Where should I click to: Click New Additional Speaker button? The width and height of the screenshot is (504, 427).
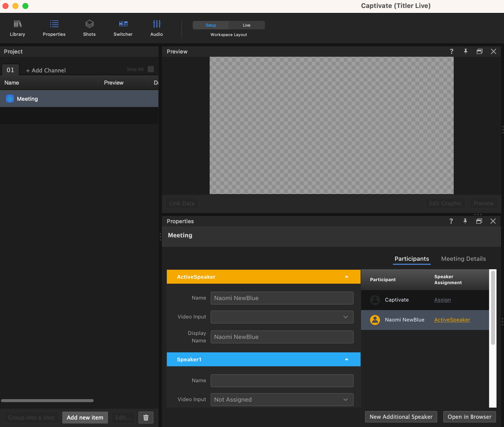(401, 417)
